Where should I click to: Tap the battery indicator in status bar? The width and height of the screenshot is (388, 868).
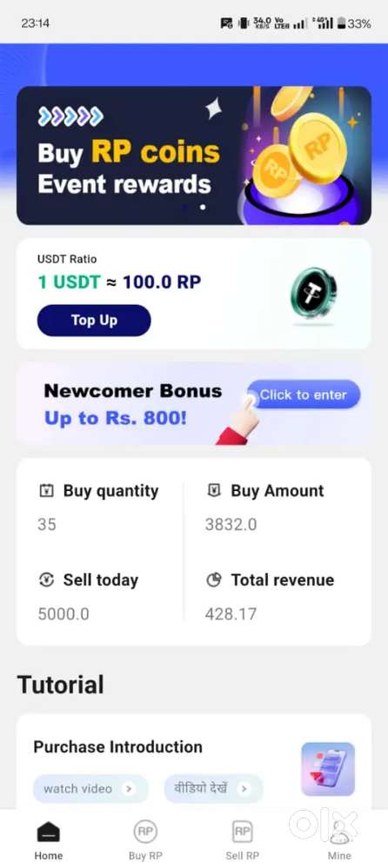341,23
